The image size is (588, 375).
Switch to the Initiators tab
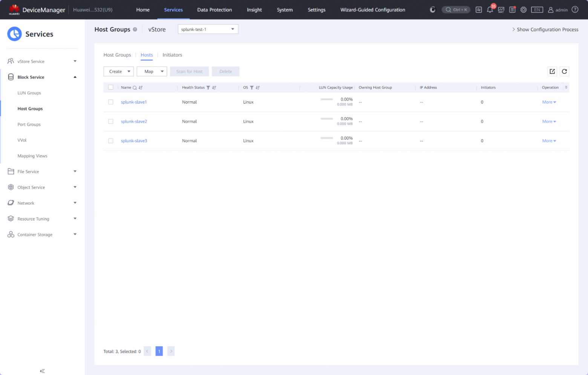[172, 55]
